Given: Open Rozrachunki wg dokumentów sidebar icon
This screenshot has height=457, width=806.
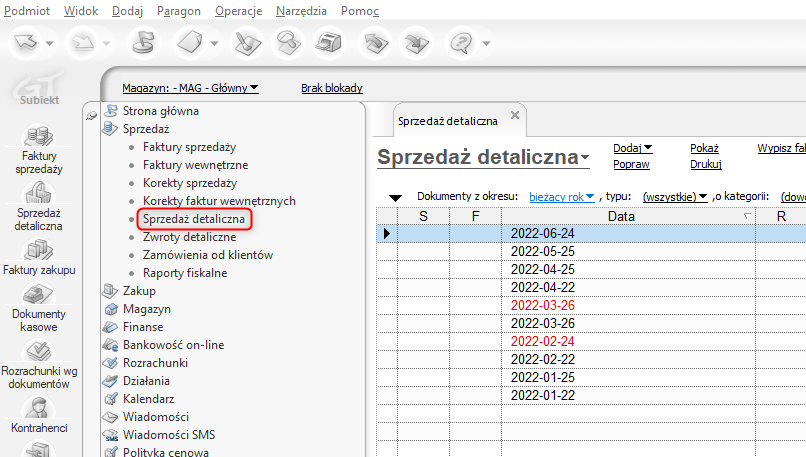Looking at the screenshot, I should click(39, 352).
